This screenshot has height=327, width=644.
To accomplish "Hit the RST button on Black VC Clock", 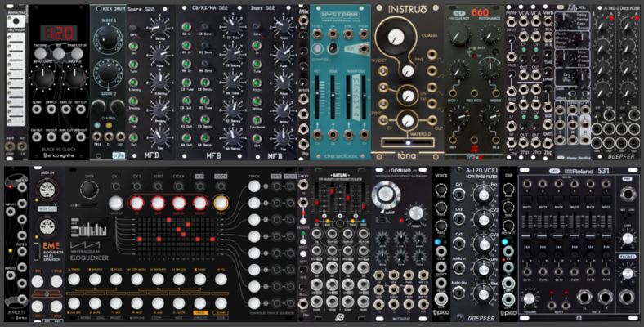I will click(59, 53).
